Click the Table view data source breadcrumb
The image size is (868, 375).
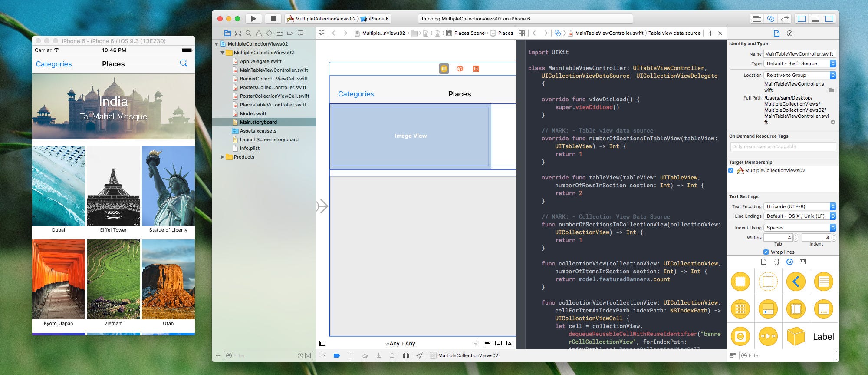point(674,33)
